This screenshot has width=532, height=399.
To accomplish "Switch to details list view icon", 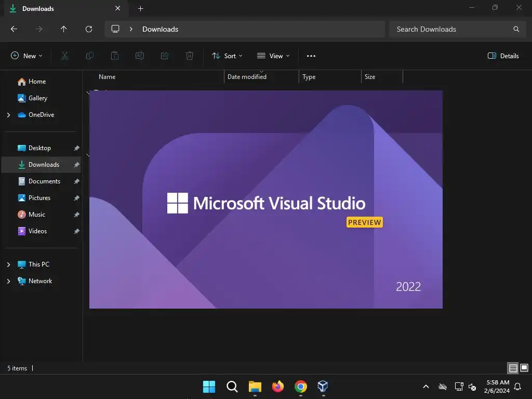I will point(513,368).
